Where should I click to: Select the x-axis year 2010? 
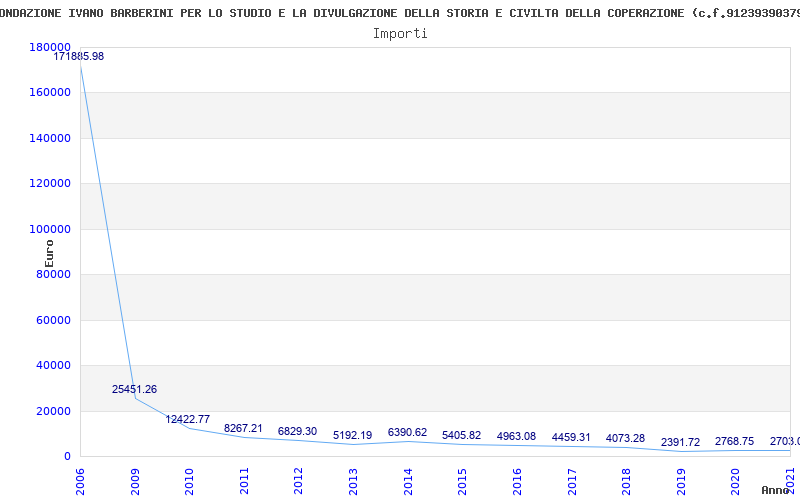(x=189, y=481)
